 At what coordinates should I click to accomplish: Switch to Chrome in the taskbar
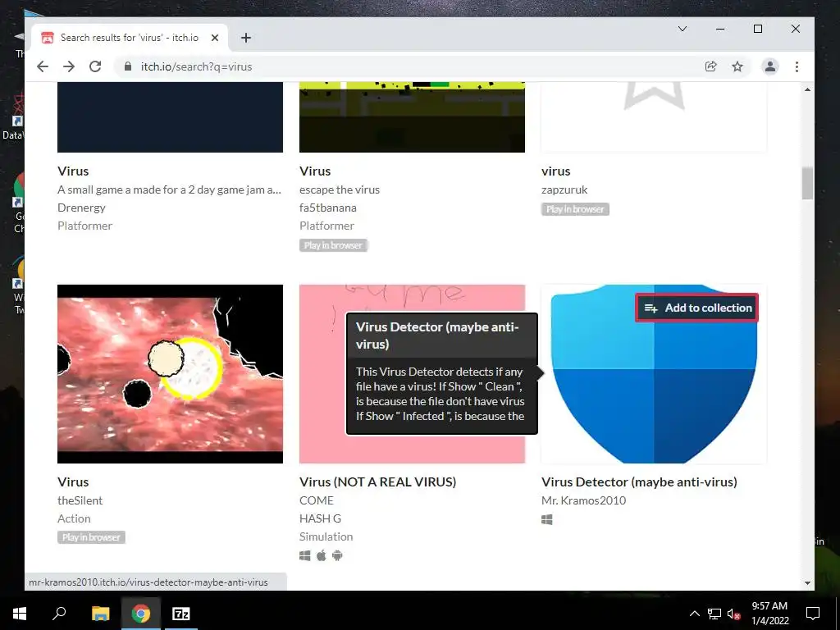point(141,614)
